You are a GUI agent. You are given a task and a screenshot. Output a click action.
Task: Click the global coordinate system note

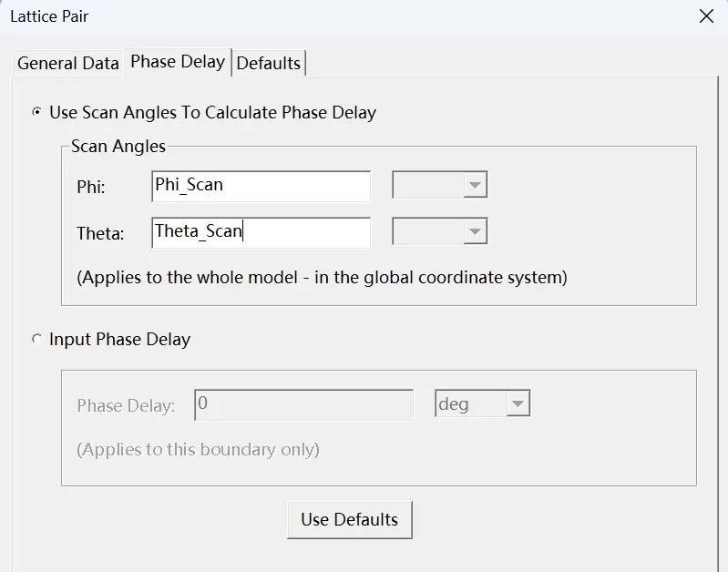(x=322, y=278)
